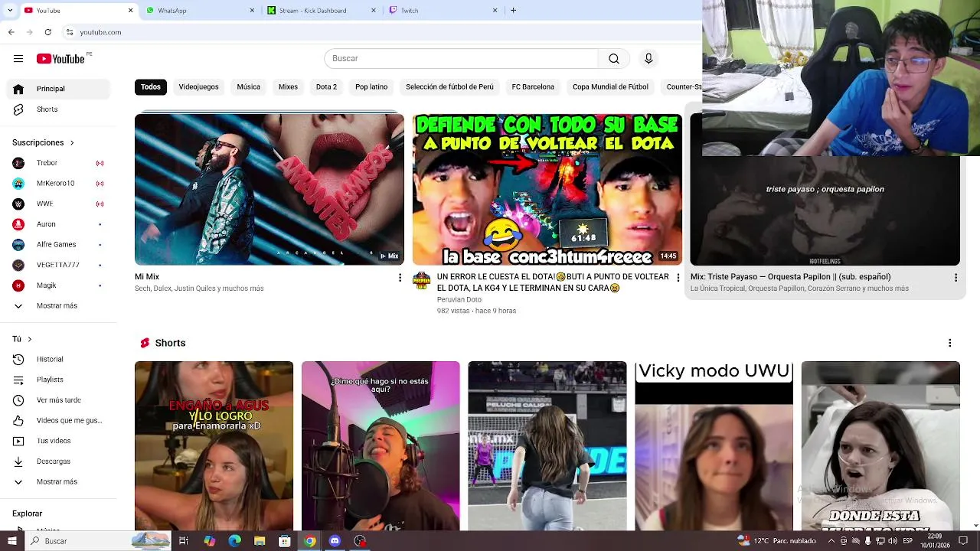Open ENGAÑO a AGUS short thumbnail
The width and height of the screenshot is (980, 551).
pyautogui.click(x=214, y=446)
